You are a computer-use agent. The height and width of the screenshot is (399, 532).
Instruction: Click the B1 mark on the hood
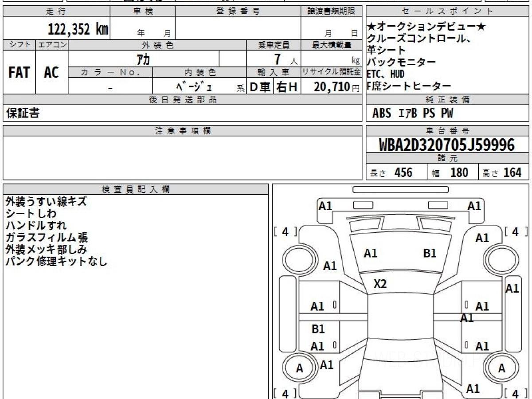430,253
